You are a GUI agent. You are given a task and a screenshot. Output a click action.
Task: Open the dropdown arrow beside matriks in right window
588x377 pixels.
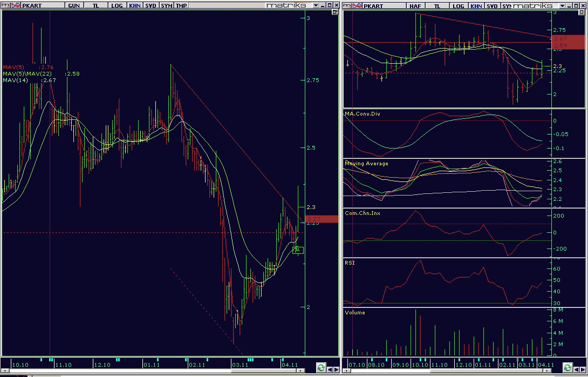[x=562, y=6]
